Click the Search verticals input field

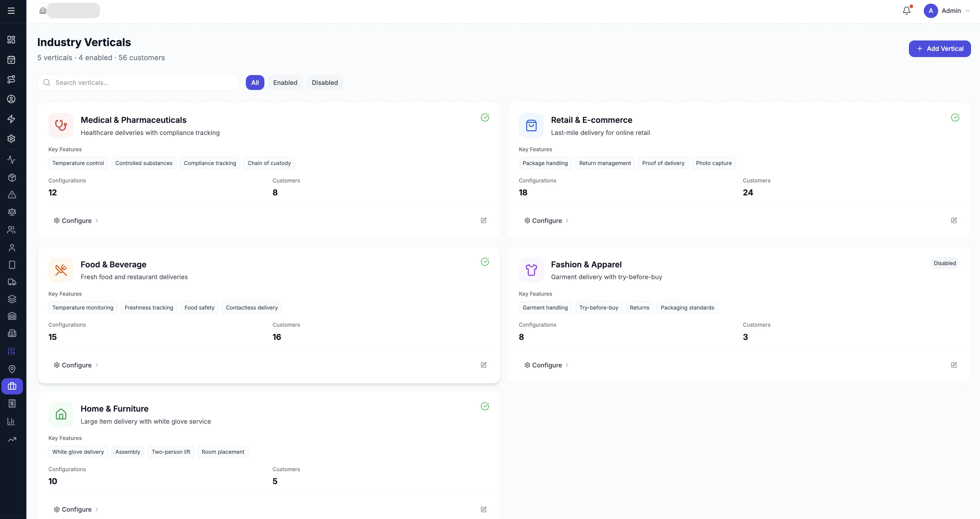click(138, 82)
